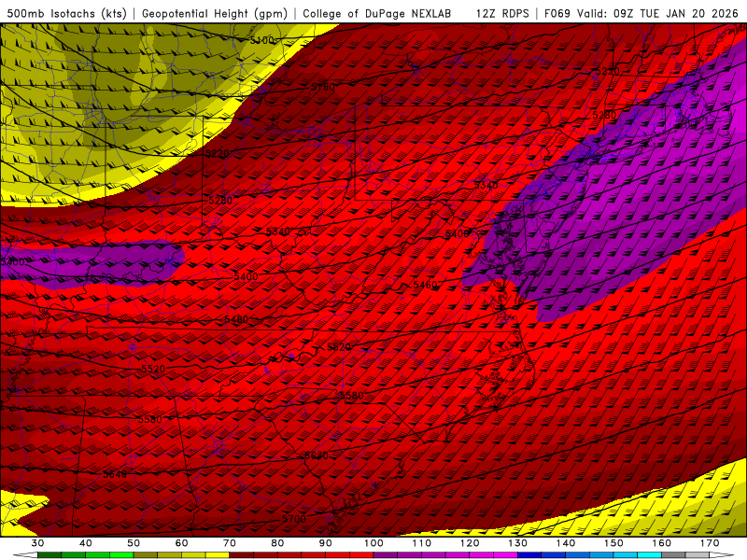Click the "500mb Isotachs (kts)" title text

[x=67, y=13]
